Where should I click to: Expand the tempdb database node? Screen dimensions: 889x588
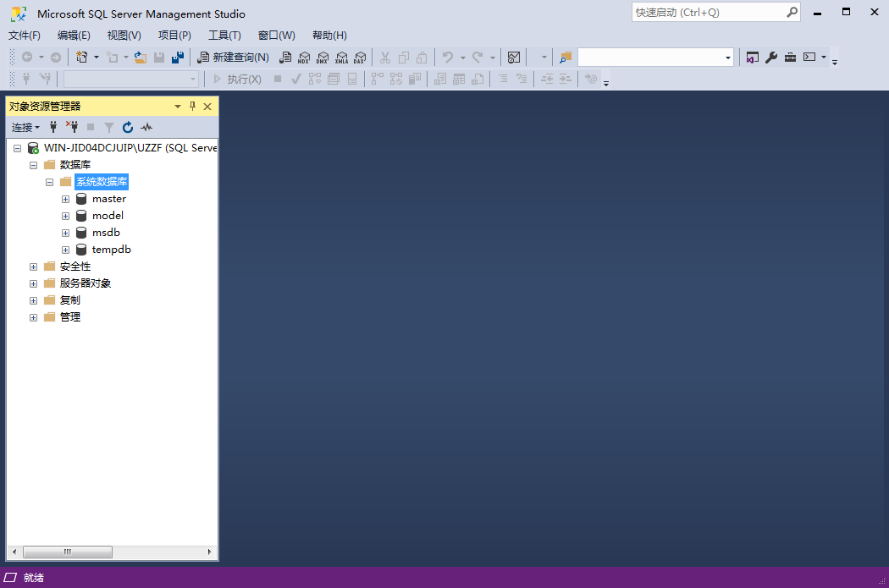coord(66,250)
